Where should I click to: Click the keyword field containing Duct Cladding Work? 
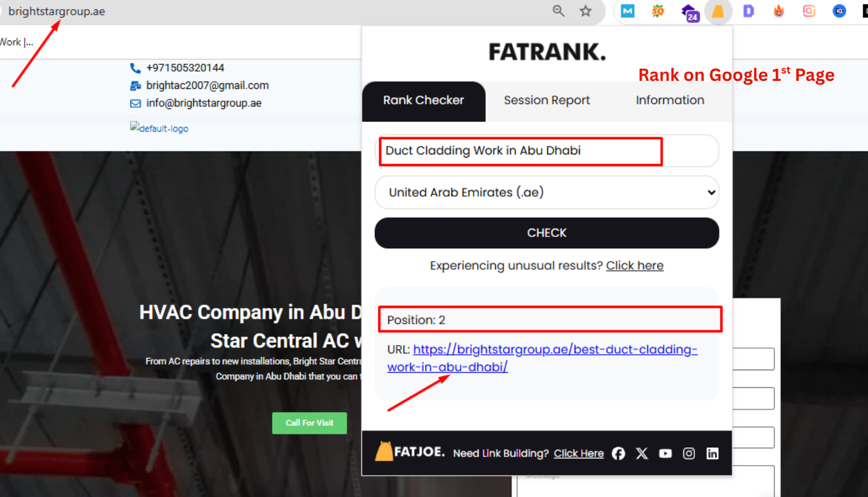tap(546, 151)
